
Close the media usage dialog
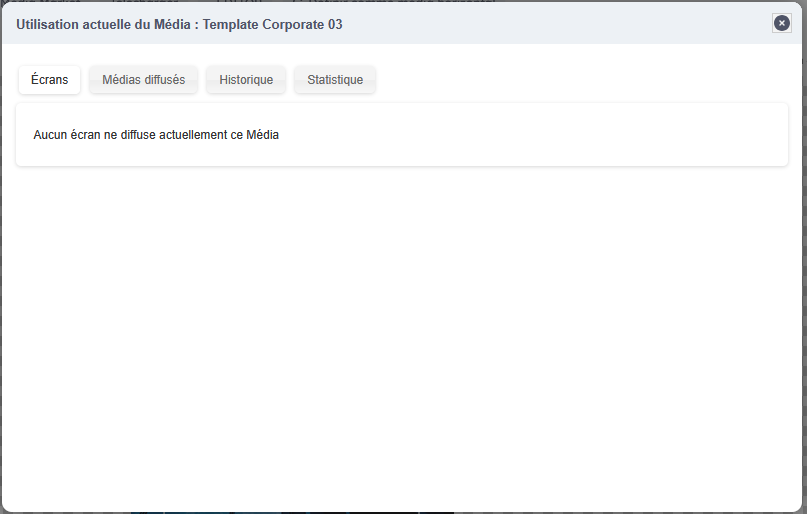[x=781, y=23]
